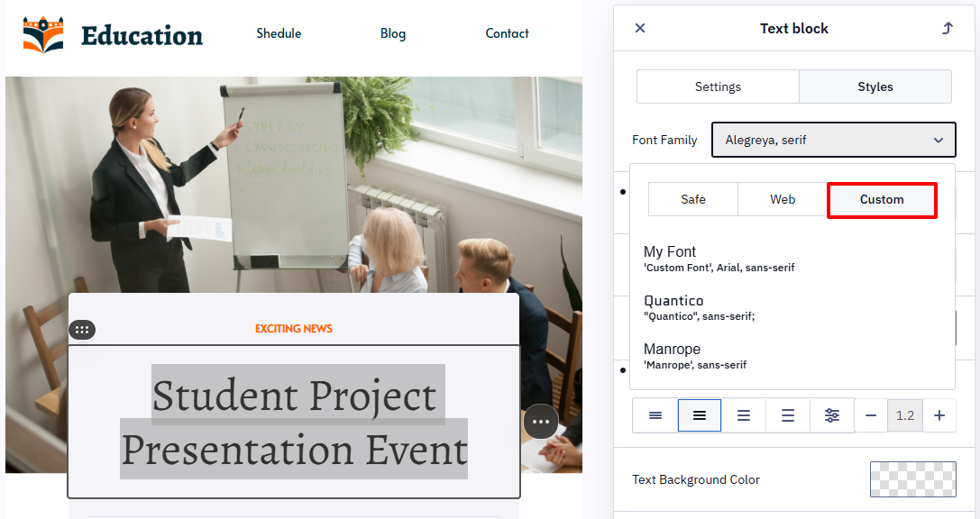Select the Web fonts tab
The height and width of the screenshot is (519, 980).
783,199
